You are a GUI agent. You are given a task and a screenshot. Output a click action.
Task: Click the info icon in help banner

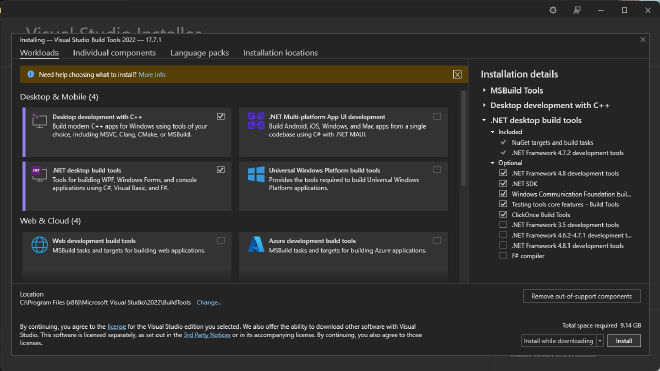tap(30, 74)
